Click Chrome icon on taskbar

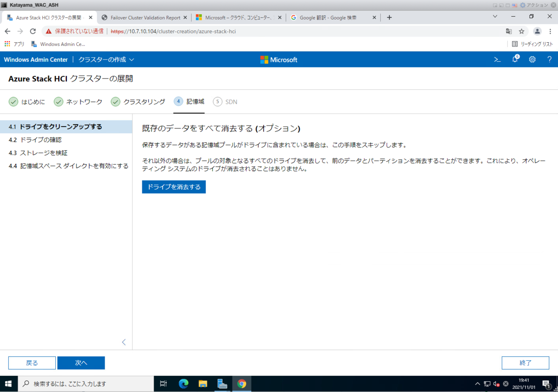coord(242,384)
